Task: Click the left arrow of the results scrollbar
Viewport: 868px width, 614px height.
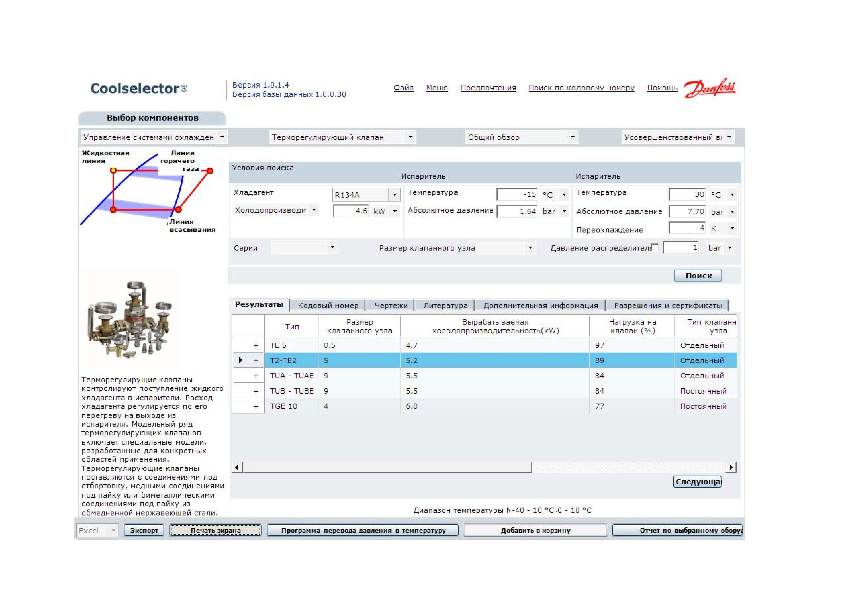Action: (x=237, y=467)
